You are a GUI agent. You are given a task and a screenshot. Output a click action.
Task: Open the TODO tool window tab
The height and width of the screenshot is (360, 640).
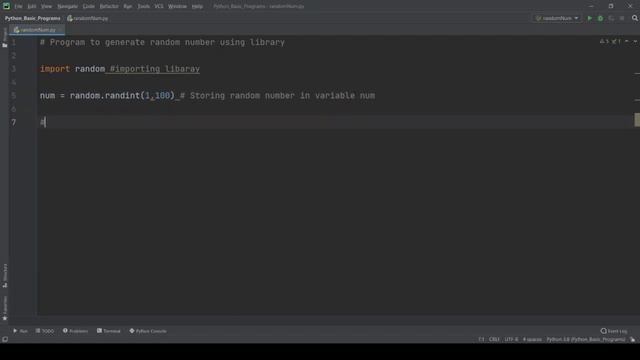pos(44,331)
